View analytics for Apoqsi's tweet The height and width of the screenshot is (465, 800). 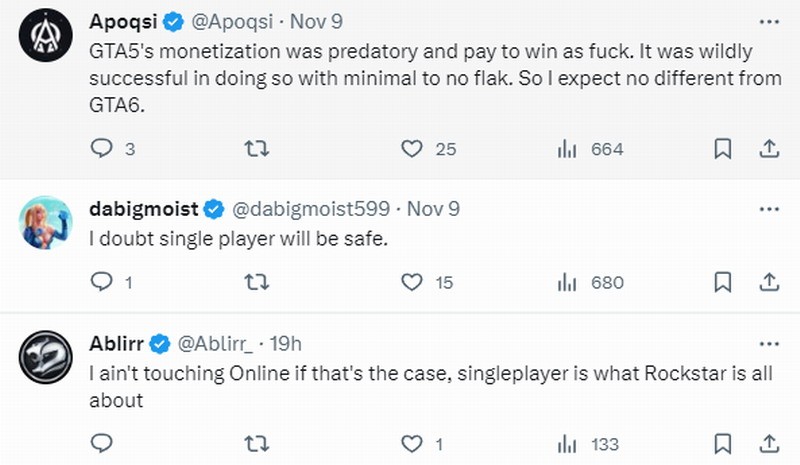pyautogui.click(x=566, y=149)
